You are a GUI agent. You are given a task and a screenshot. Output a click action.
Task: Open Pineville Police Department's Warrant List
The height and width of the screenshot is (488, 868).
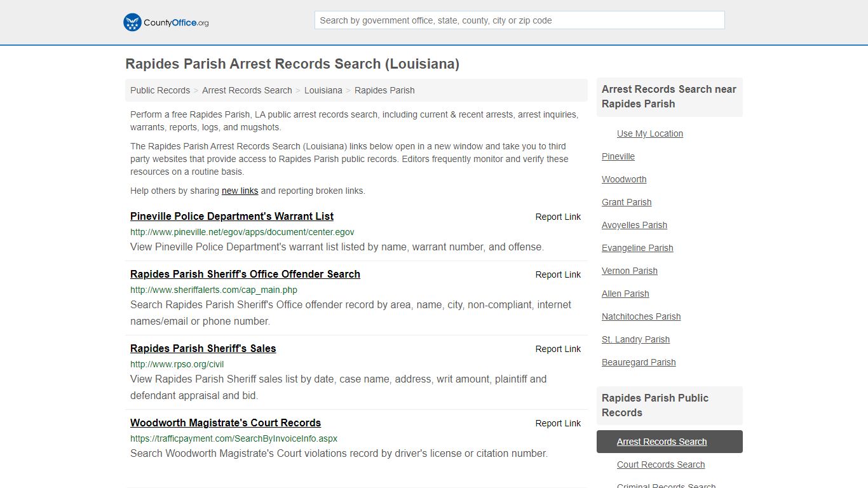click(x=232, y=216)
